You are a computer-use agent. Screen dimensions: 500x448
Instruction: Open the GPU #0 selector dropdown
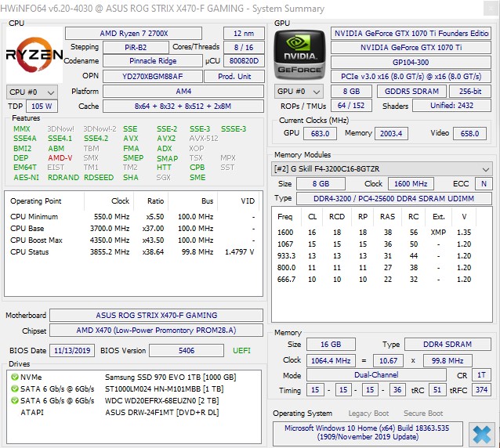[299, 92]
